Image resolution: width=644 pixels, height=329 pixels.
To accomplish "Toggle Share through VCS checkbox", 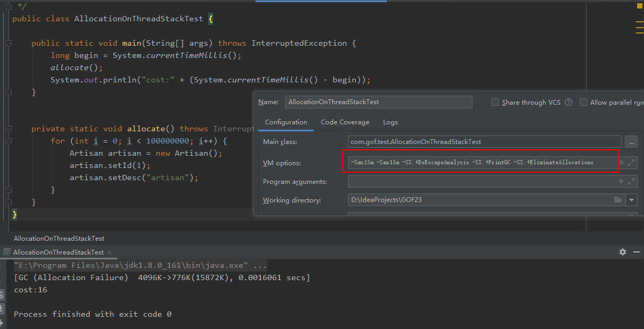I will (495, 102).
